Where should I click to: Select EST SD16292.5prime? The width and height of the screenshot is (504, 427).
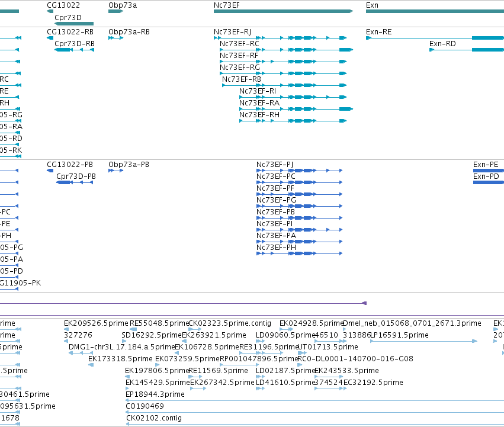click(152, 335)
